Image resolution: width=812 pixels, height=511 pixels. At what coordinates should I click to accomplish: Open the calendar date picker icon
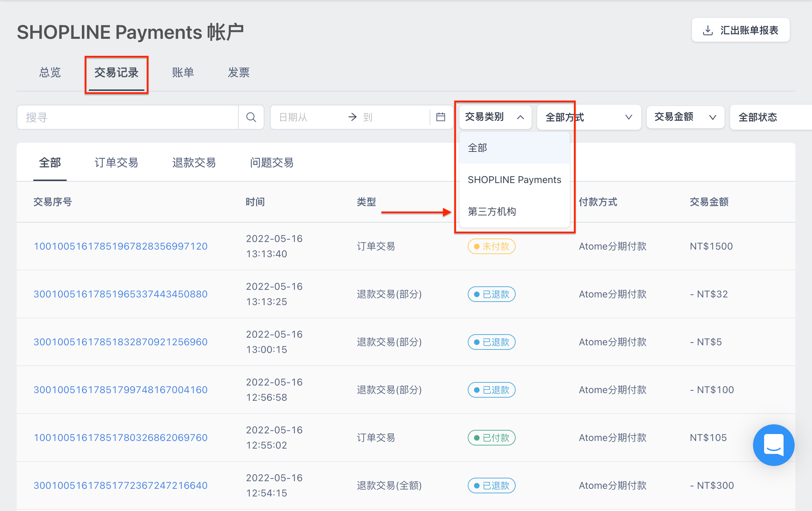coord(441,117)
